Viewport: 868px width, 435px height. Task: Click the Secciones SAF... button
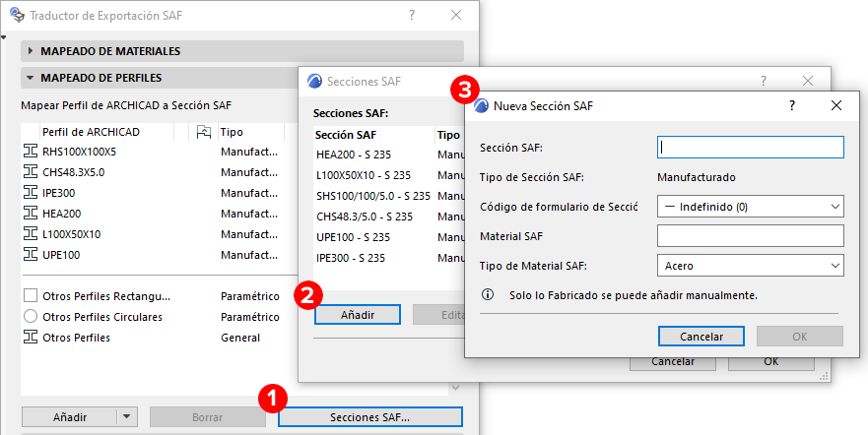tap(369, 417)
